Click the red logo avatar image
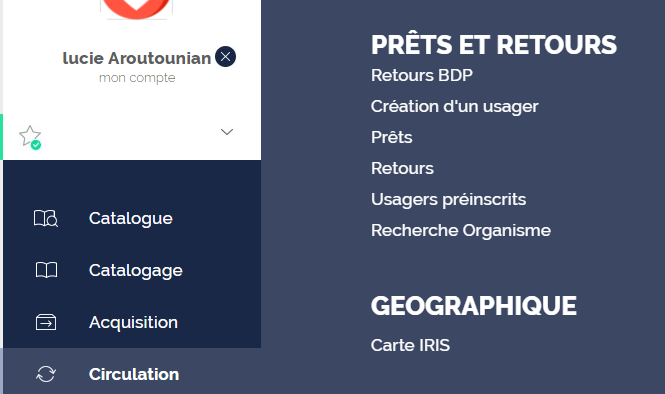This screenshot has width=665, height=394. pyautogui.click(x=136, y=9)
